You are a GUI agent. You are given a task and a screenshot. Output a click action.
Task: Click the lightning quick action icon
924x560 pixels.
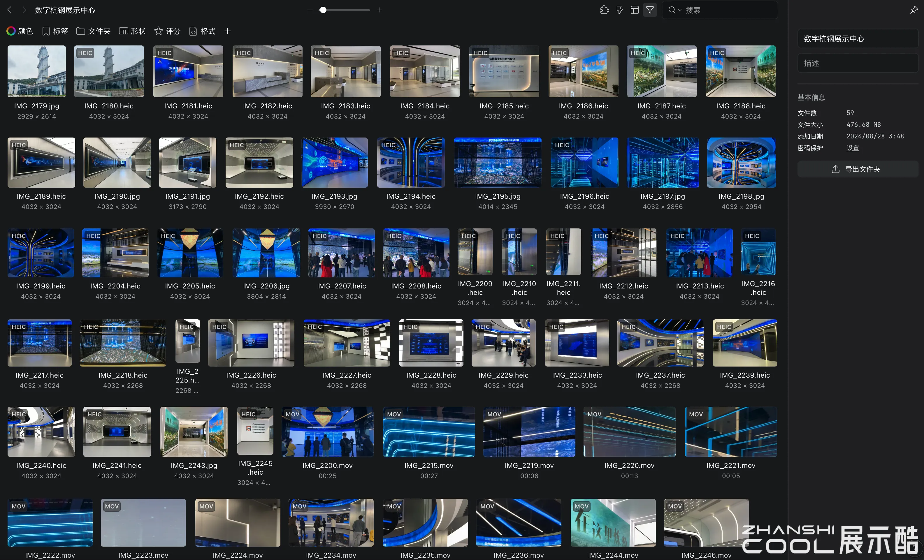pyautogui.click(x=619, y=10)
